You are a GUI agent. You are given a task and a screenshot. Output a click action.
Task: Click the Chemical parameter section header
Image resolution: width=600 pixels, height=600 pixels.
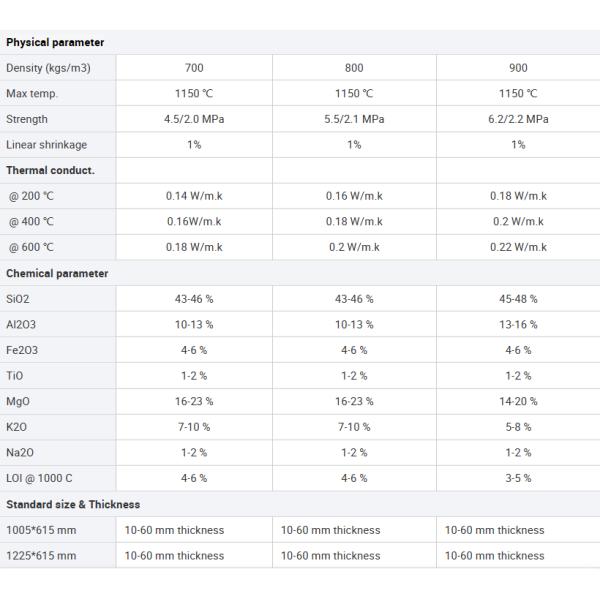[57, 273]
